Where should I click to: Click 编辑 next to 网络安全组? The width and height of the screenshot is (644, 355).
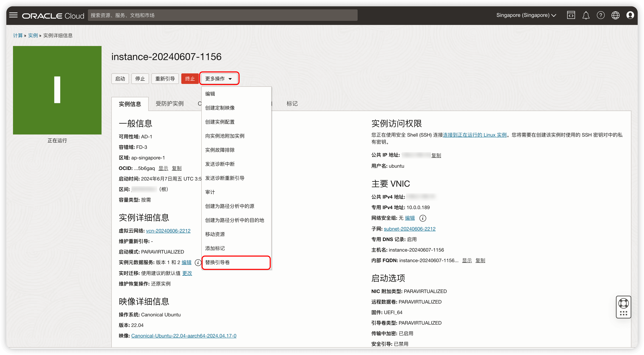(x=410, y=218)
